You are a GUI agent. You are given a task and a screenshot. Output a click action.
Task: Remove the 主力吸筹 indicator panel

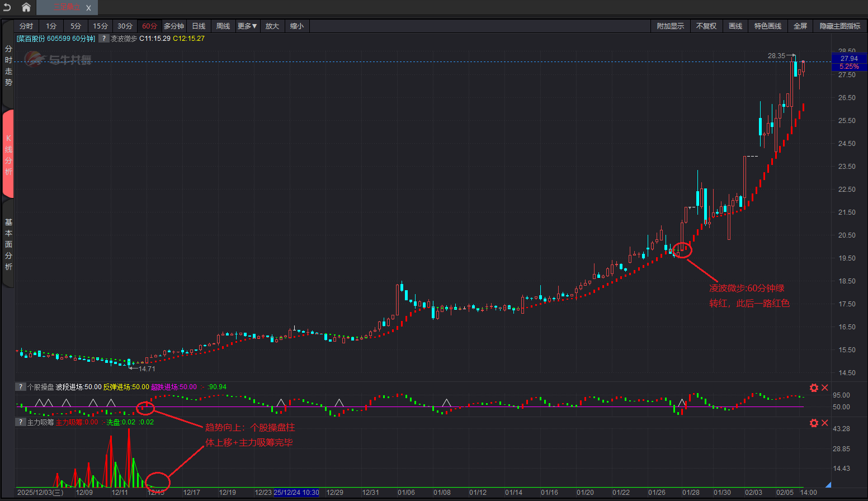(824, 423)
